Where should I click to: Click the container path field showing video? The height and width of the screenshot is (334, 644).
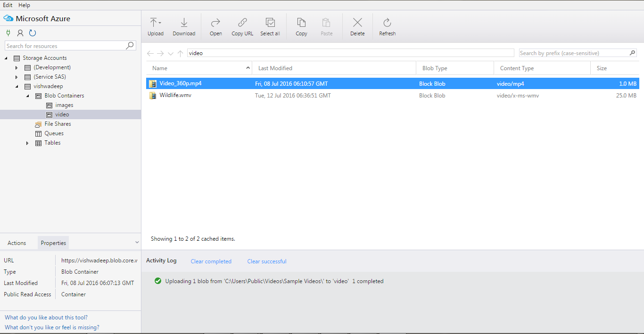click(x=350, y=53)
